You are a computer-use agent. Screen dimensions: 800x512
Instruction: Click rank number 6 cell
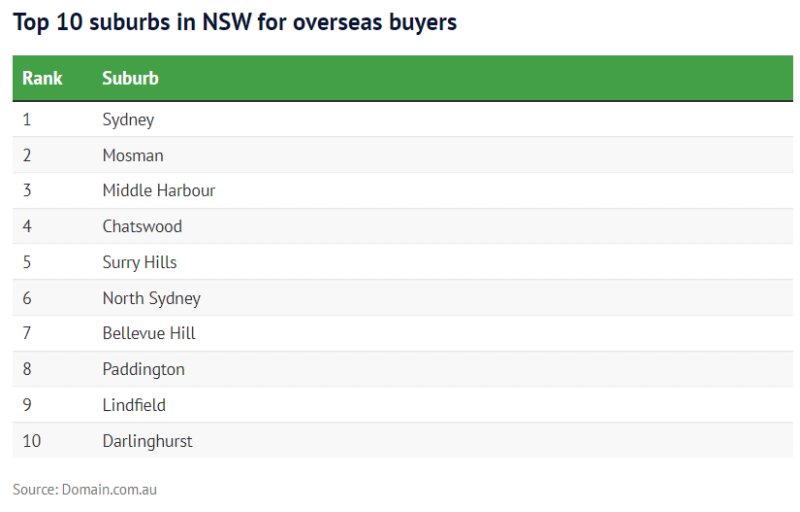coord(27,298)
